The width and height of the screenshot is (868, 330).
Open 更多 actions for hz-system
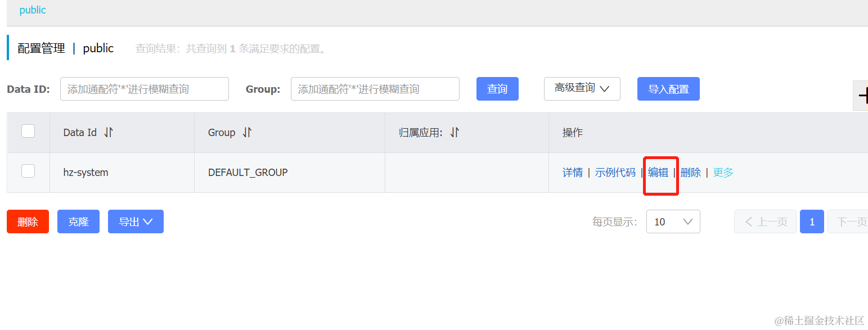[x=723, y=172]
